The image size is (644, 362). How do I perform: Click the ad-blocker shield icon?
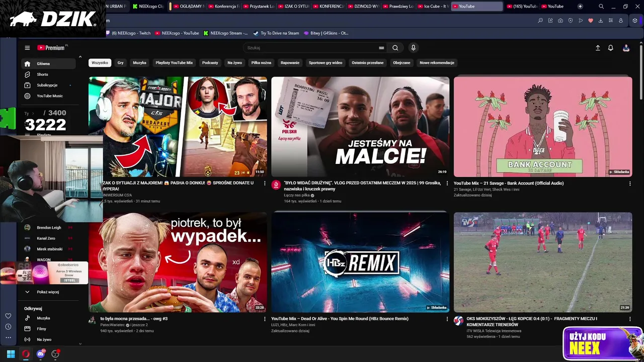(x=571, y=21)
